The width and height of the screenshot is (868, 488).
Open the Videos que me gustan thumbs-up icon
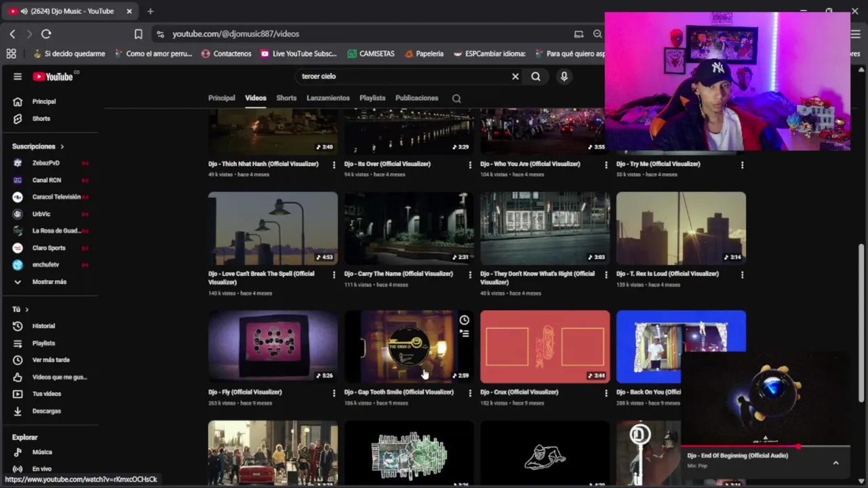tap(18, 377)
